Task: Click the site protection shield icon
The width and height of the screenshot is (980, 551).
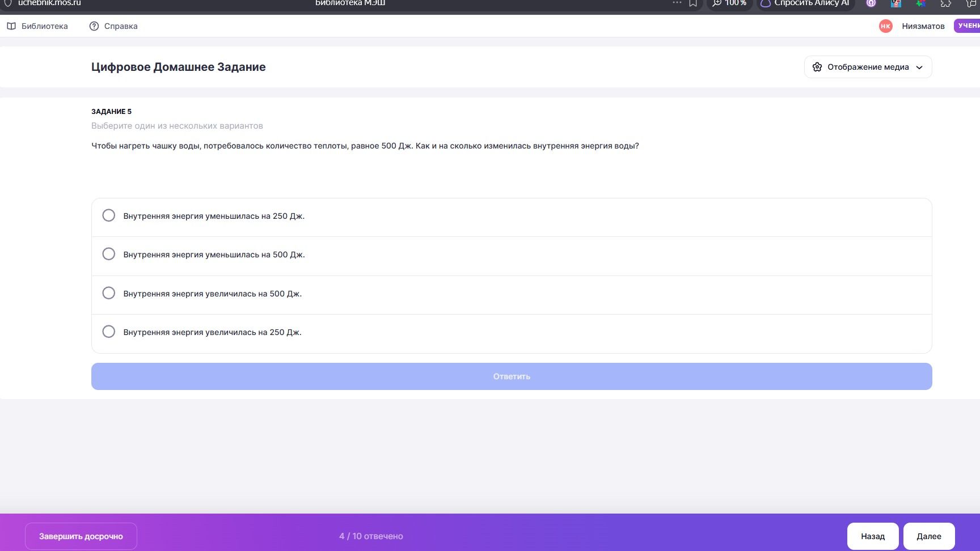Action: pos(8,3)
